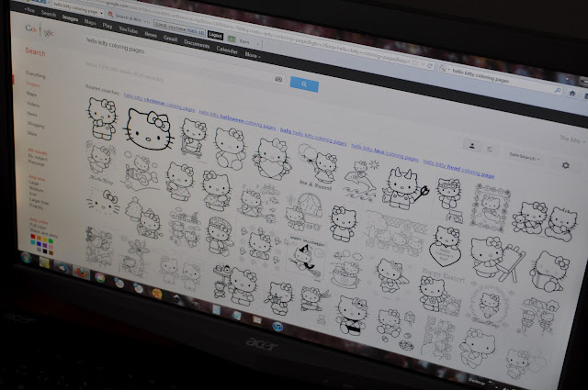Open the Windows Start orb
This screenshot has height=390, width=588.
pyautogui.click(x=27, y=258)
